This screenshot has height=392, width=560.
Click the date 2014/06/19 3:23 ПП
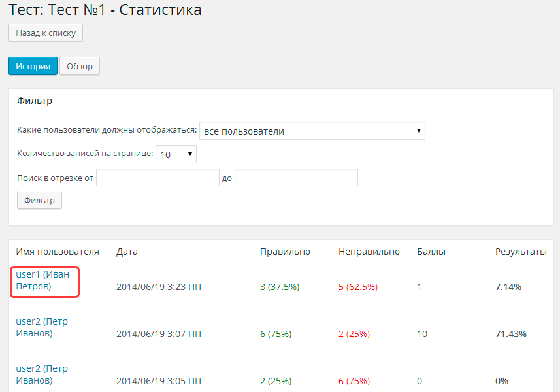pyautogui.click(x=159, y=287)
